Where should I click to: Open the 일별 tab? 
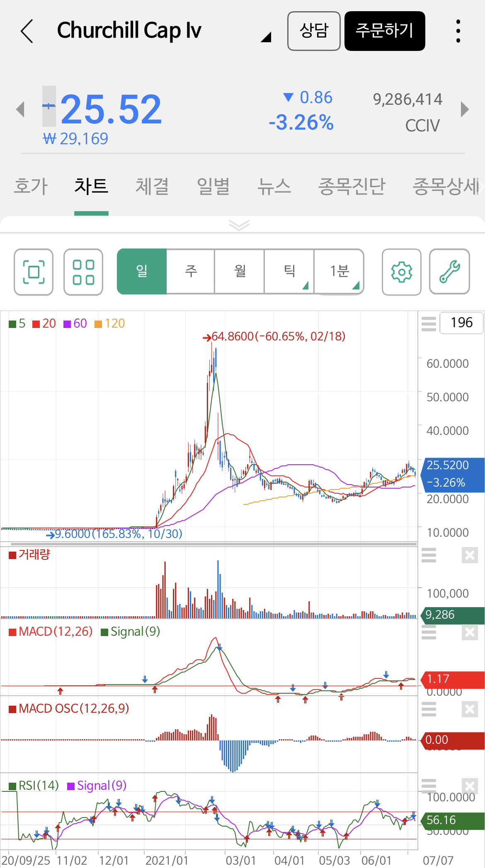point(213,186)
